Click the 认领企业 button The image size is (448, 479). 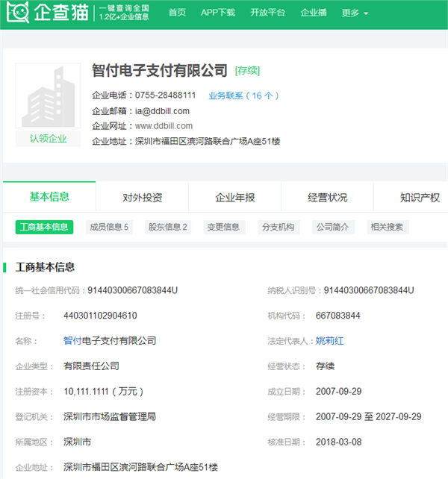point(48,139)
